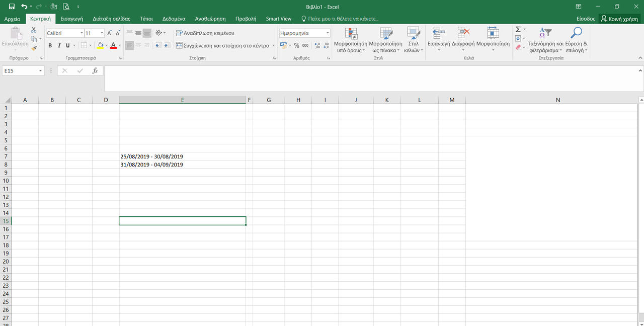Open the fill color dropdown arrow
The image size is (644, 326).
[x=106, y=45]
